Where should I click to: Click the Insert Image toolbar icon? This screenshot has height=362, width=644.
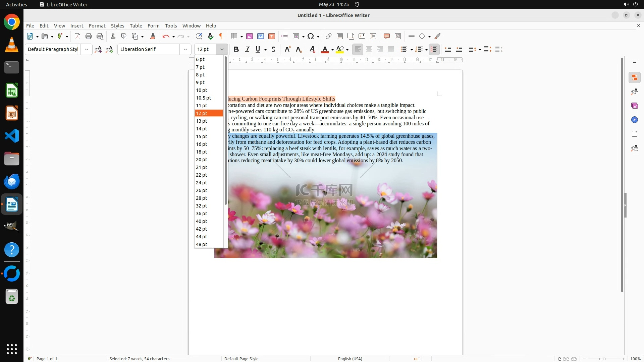(250, 36)
